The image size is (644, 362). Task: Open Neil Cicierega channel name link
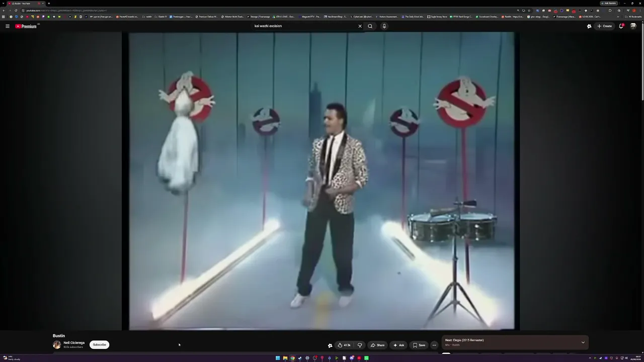coord(74,343)
